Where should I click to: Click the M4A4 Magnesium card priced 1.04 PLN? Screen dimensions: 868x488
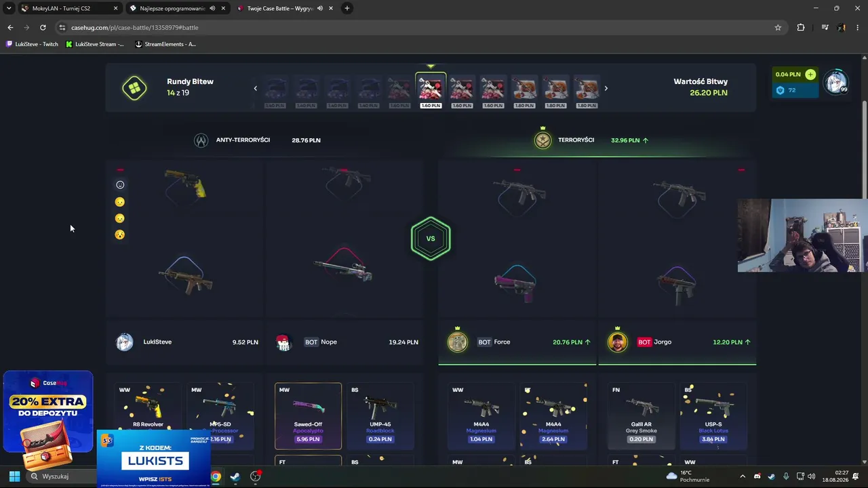click(481, 416)
